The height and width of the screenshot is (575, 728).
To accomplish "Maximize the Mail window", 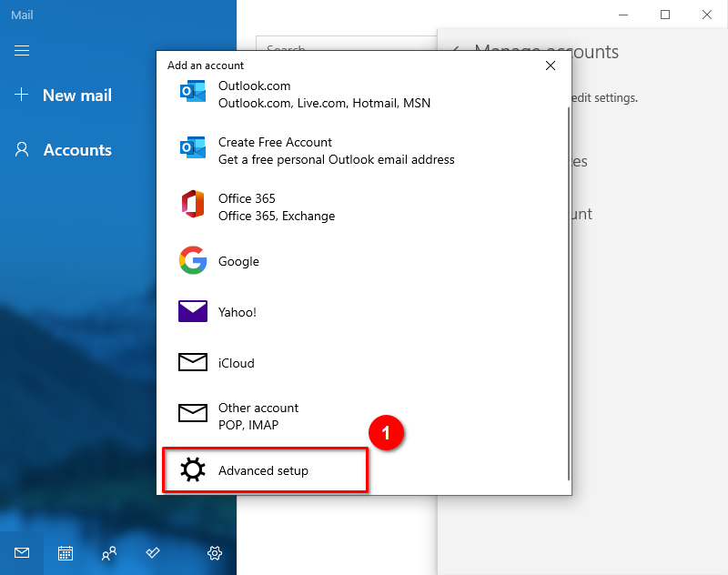I will tap(665, 15).
